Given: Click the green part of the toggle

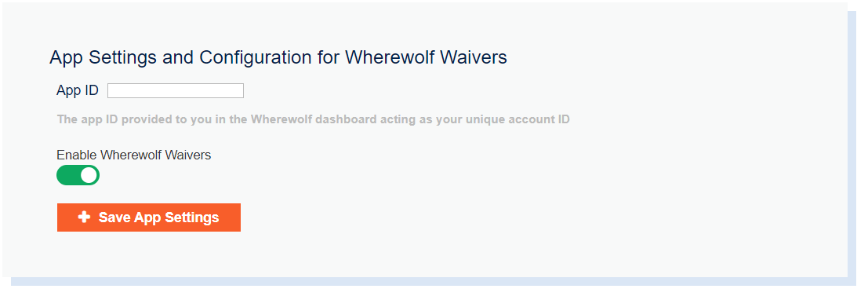Looking at the screenshot, I should click(67, 175).
